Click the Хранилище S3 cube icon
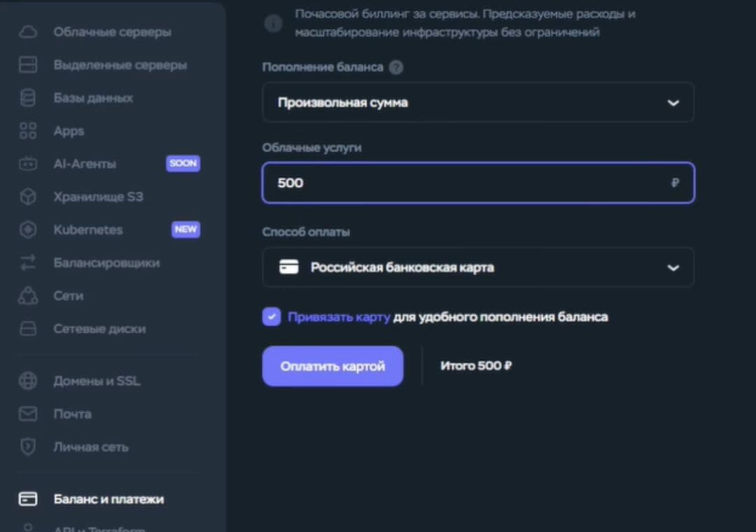Viewport: 756px width, 532px height. coord(28,197)
